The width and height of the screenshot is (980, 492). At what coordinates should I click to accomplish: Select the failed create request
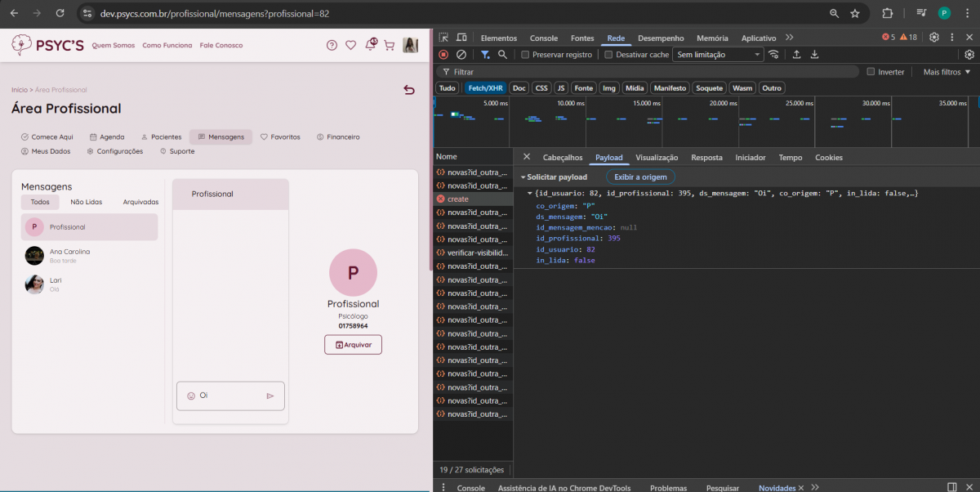click(x=458, y=199)
